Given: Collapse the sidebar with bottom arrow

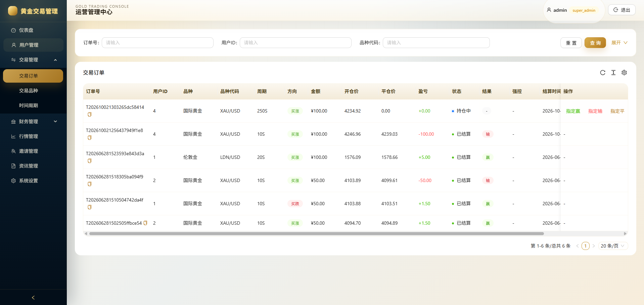Looking at the screenshot, I should (x=33, y=298).
